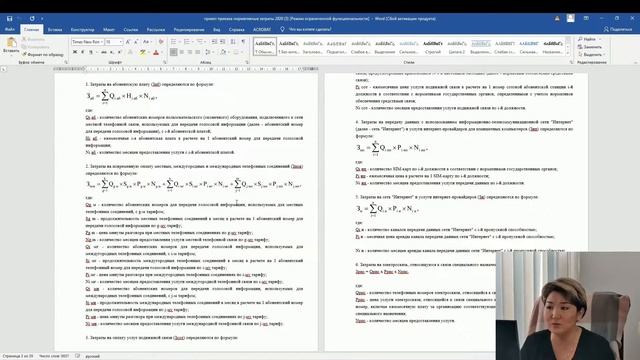The width and height of the screenshot is (640, 360).
Task: Open Font dialog launcher
Action: (x=164, y=62)
